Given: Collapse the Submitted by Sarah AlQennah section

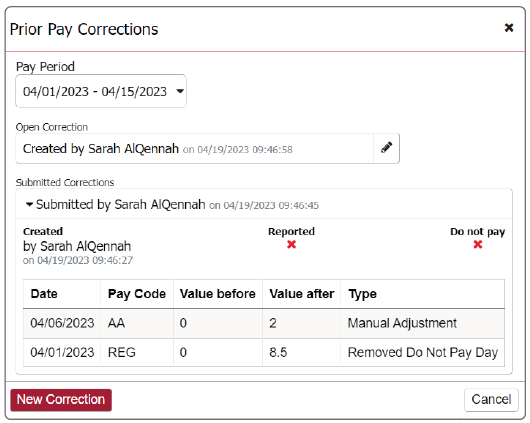Looking at the screenshot, I should point(29,205).
